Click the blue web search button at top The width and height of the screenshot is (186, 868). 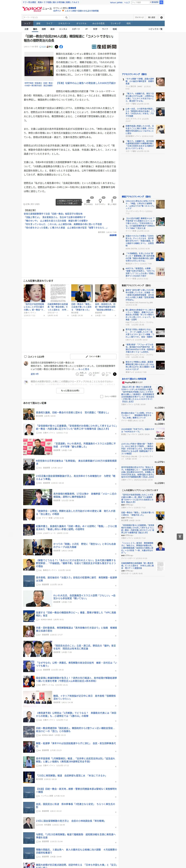click(161, 2)
